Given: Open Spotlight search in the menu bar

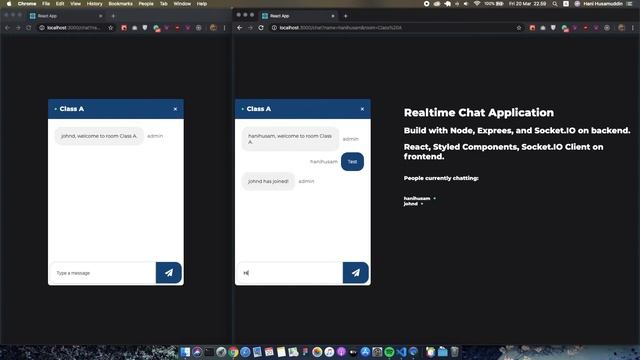Looking at the screenshot, I should click(x=555, y=4).
